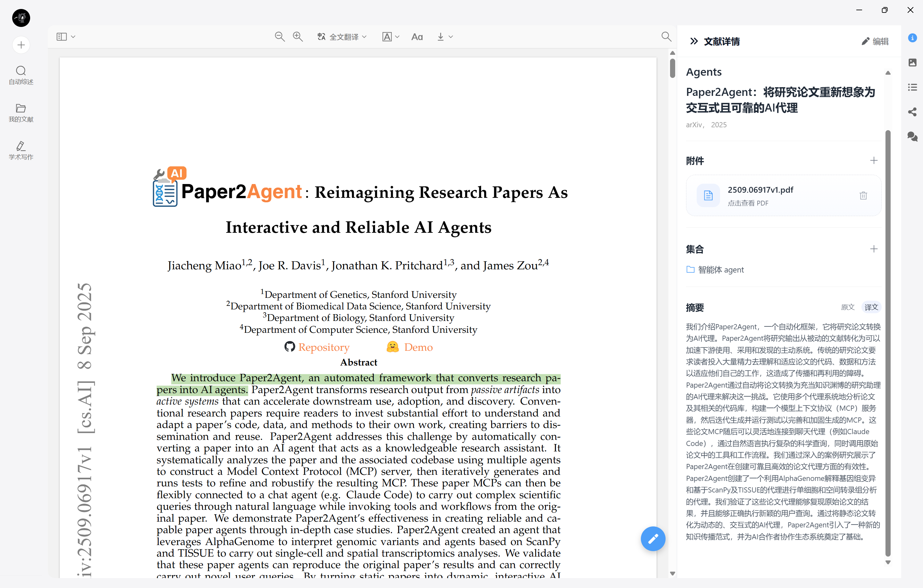Switch the abstract to 原文 (original)

coord(847,307)
